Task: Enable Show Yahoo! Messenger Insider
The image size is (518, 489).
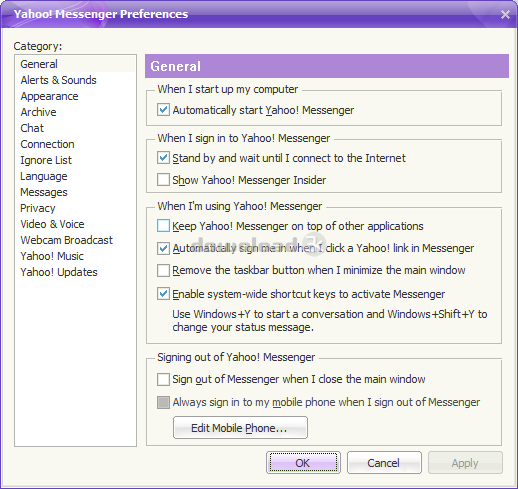Action: [163, 180]
